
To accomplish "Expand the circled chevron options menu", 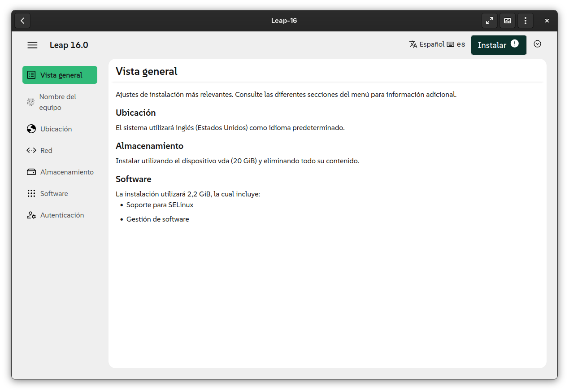I will (x=538, y=44).
